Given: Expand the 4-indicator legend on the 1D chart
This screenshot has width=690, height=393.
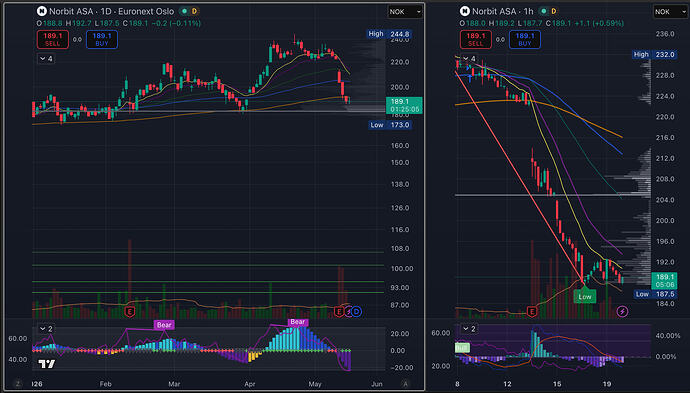Looking at the screenshot, I should (x=46, y=59).
